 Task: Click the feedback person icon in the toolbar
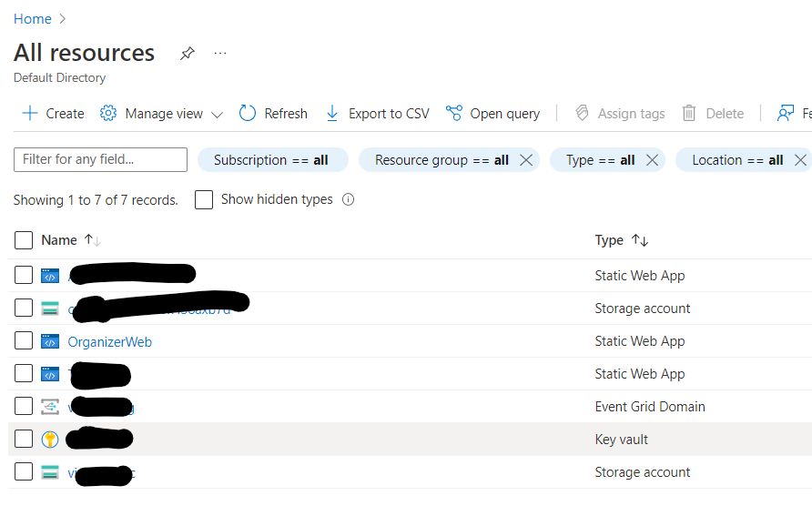click(786, 114)
